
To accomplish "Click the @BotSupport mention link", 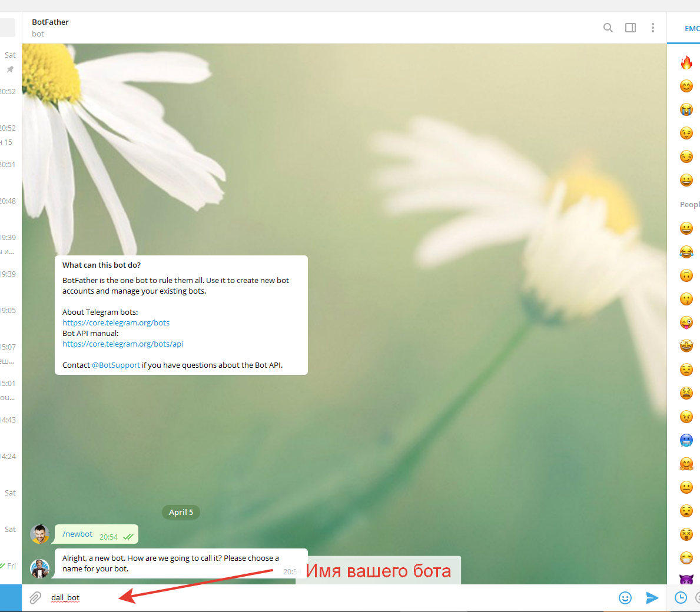I will click(116, 365).
